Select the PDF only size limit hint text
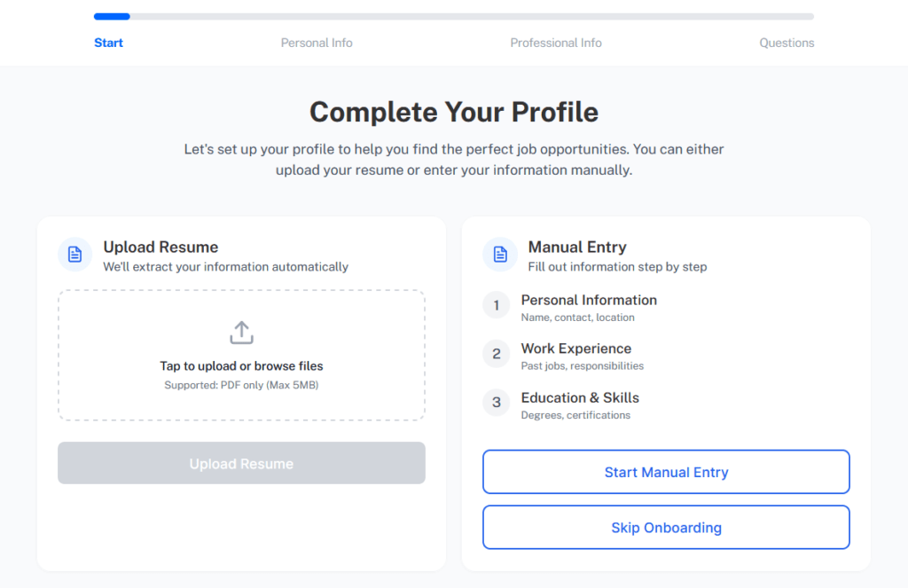This screenshot has height=588, width=908. (240, 384)
